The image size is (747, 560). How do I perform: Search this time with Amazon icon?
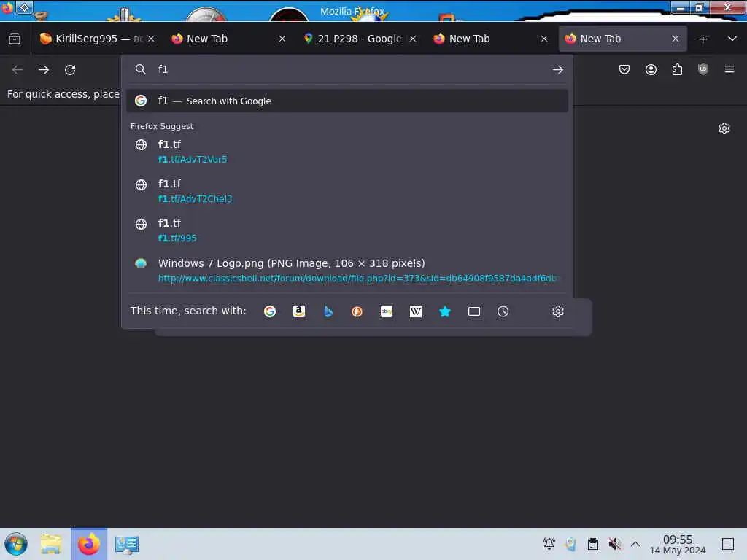pos(298,311)
